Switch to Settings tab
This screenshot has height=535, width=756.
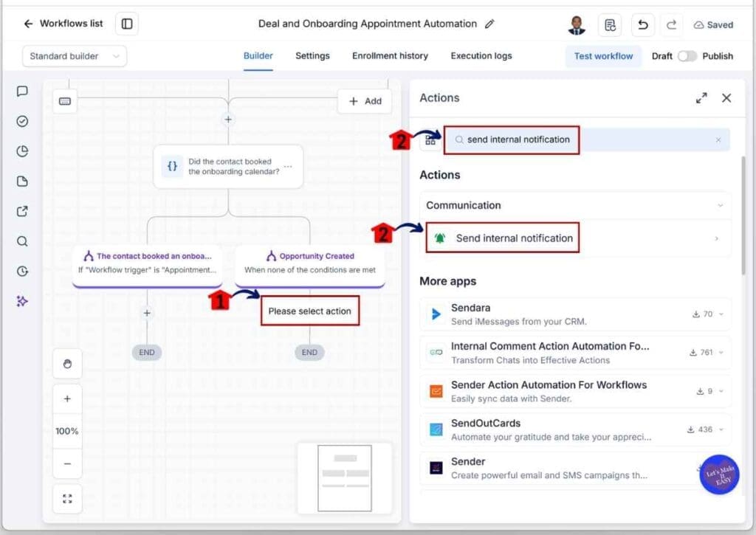click(312, 56)
